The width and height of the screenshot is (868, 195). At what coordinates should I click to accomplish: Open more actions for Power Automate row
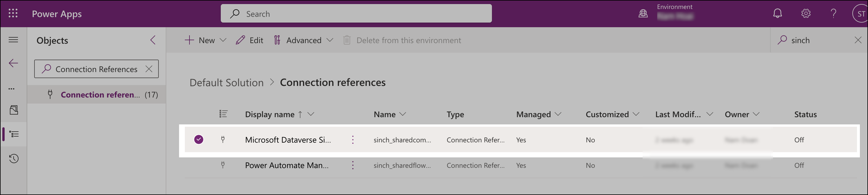pyautogui.click(x=353, y=165)
